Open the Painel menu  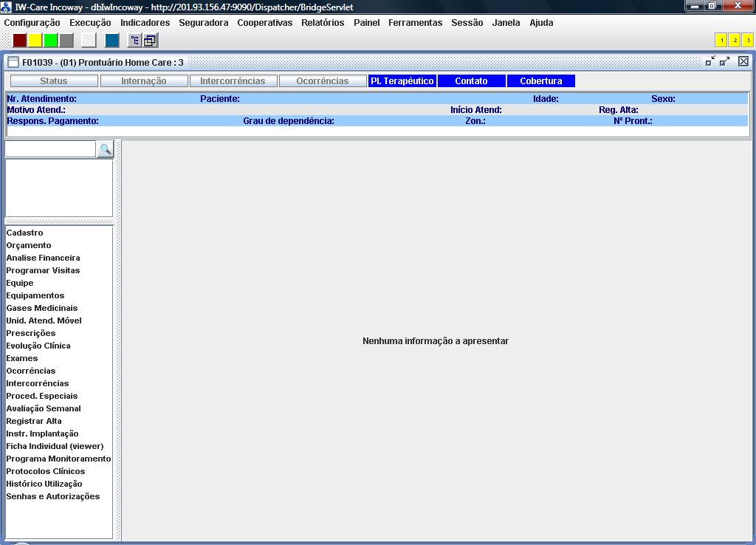click(366, 23)
